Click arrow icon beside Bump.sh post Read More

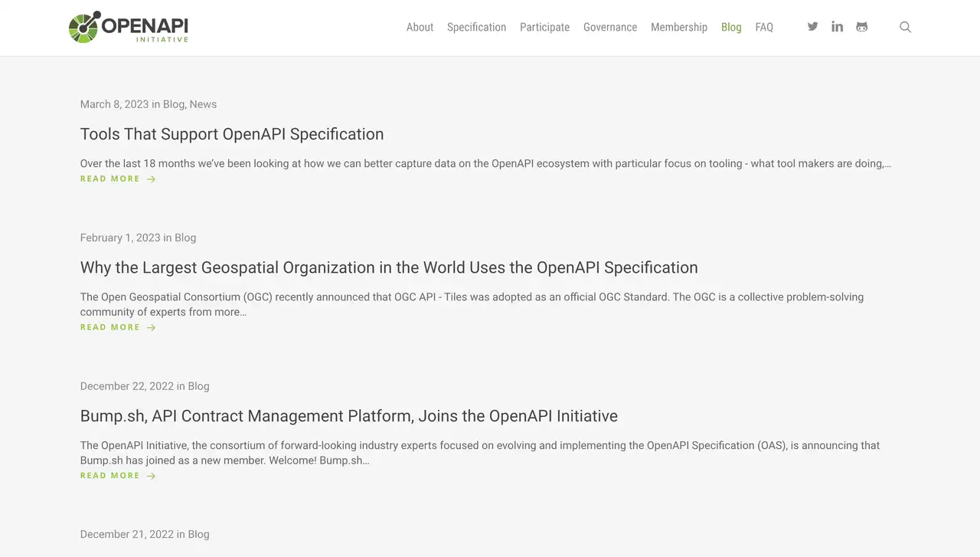click(x=152, y=476)
